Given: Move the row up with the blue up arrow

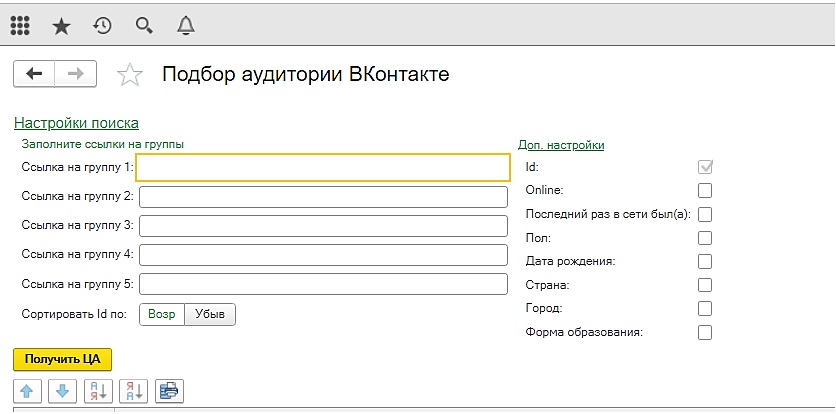Looking at the screenshot, I should (27, 392).
